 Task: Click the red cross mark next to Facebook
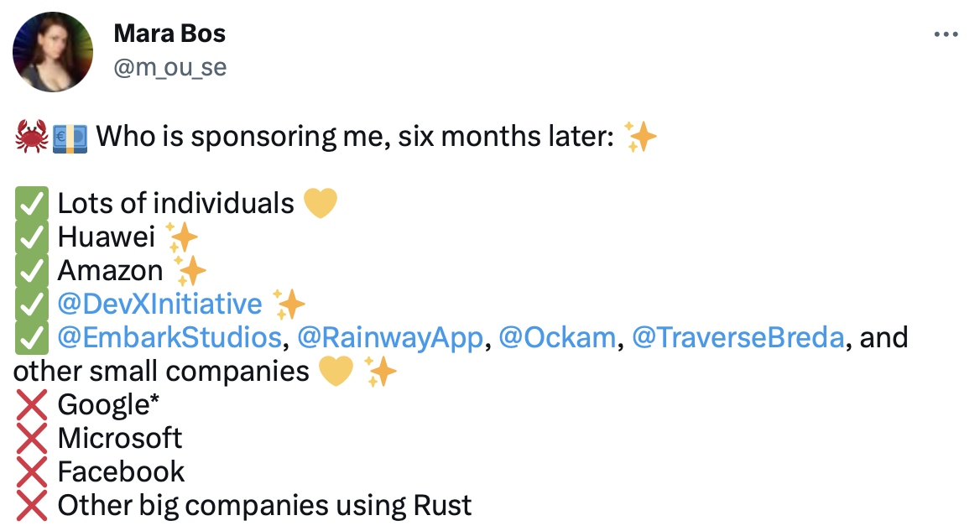coord(31,472)
